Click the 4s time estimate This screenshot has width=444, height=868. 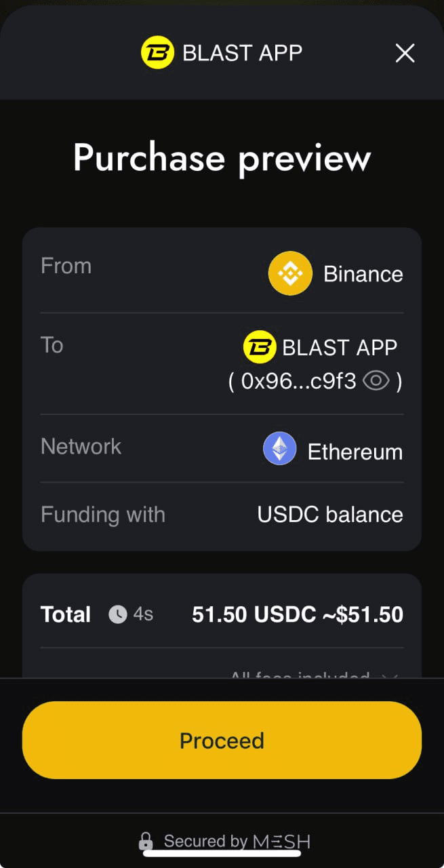tap(143, 614)
